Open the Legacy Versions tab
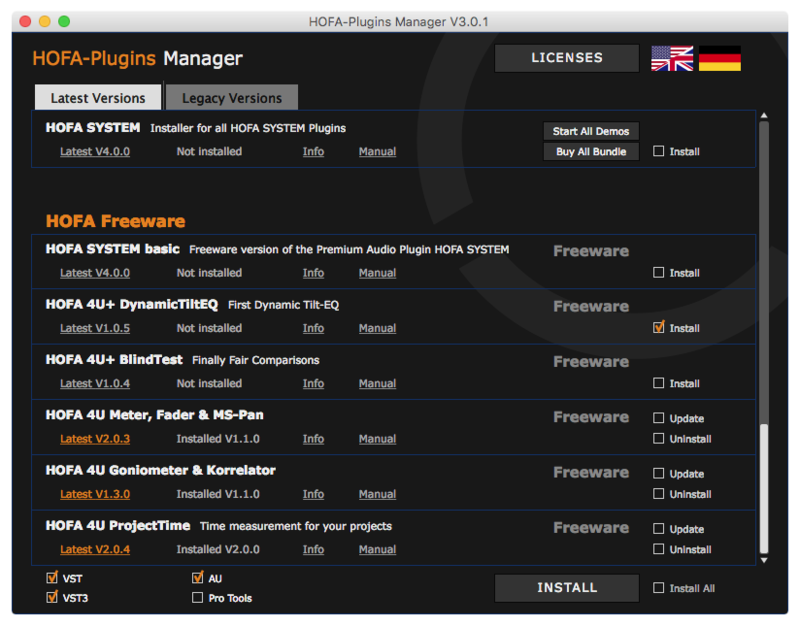800x627 pixels. pyautogui.click(x=232, y=97)
